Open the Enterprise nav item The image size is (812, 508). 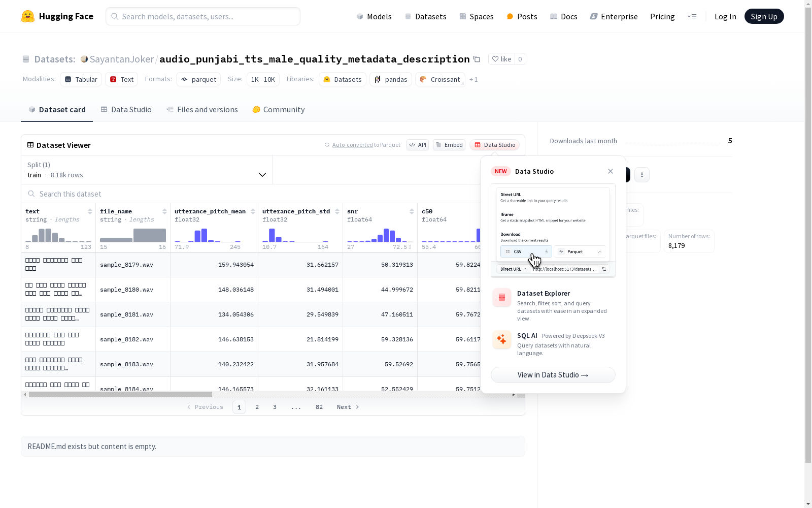[614, 16]
